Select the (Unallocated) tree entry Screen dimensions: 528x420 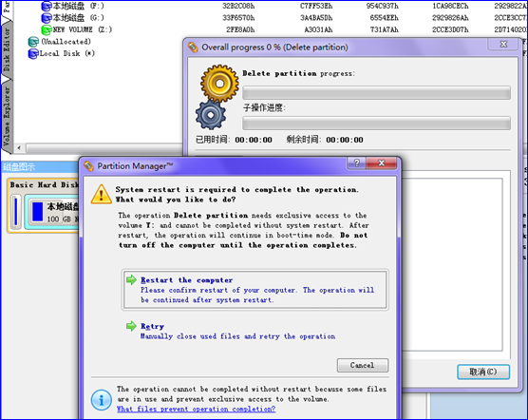66,42
